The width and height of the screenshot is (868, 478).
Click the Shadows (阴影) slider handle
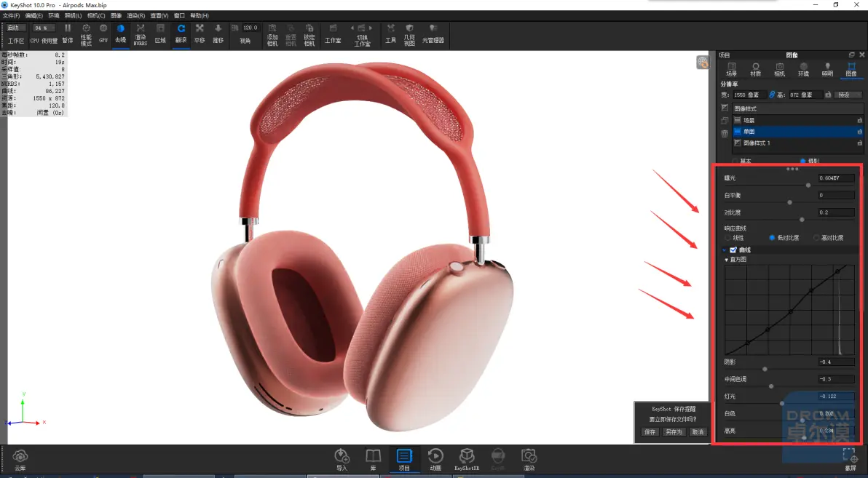pos(765,369)
